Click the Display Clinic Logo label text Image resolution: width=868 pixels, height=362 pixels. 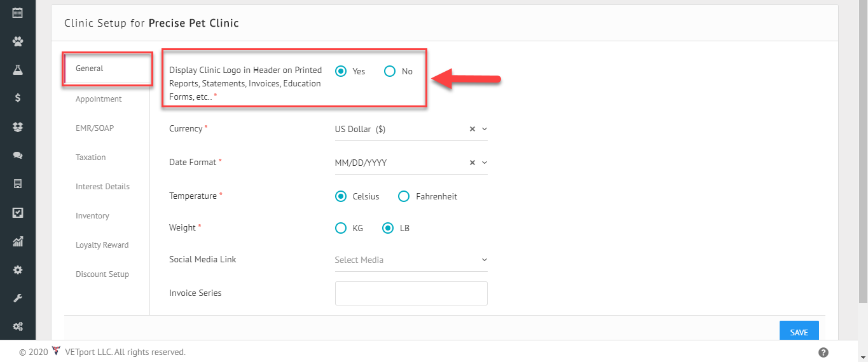[x=245, y=83]
